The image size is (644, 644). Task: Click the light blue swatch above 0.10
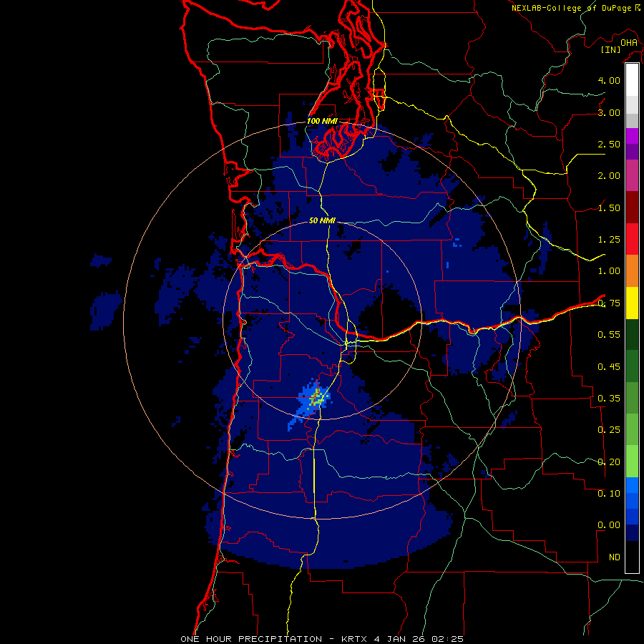click(632, 485)
